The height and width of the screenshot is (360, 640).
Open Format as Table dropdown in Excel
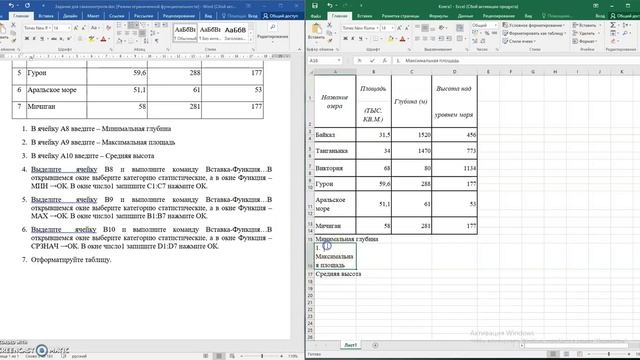(534, 33)
